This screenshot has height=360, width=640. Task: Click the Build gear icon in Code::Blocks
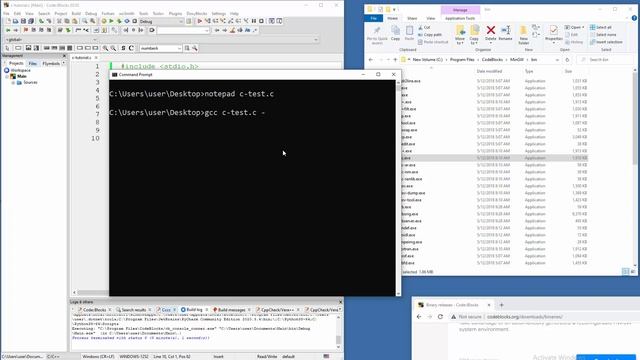click(104, 21)
